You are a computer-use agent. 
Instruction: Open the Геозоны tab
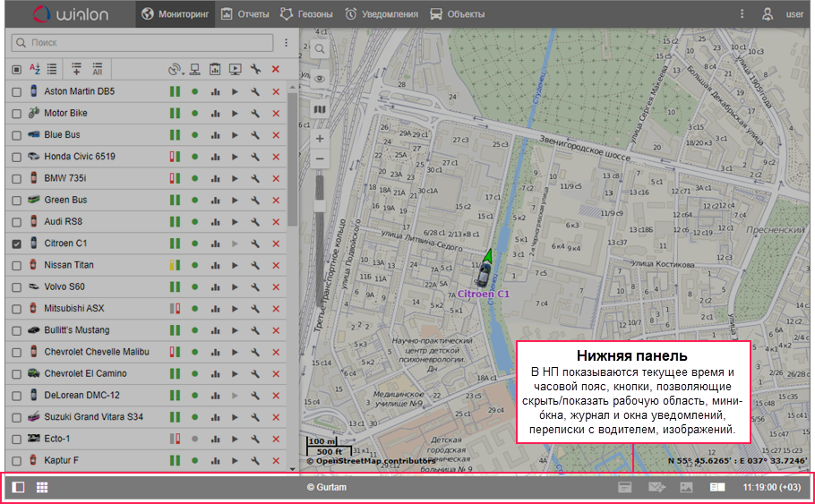pyautogui.click(x=305, y=14)
